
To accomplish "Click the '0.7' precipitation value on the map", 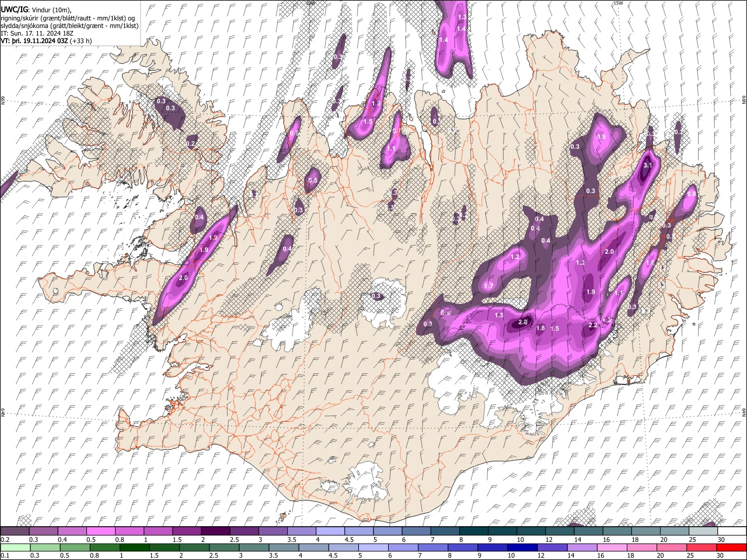I will tap(489, 286).
